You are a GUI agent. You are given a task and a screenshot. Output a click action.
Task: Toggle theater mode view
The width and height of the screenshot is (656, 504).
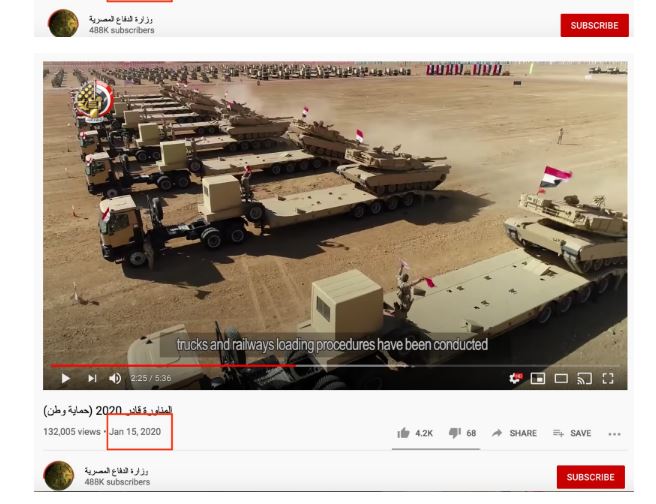561,379
